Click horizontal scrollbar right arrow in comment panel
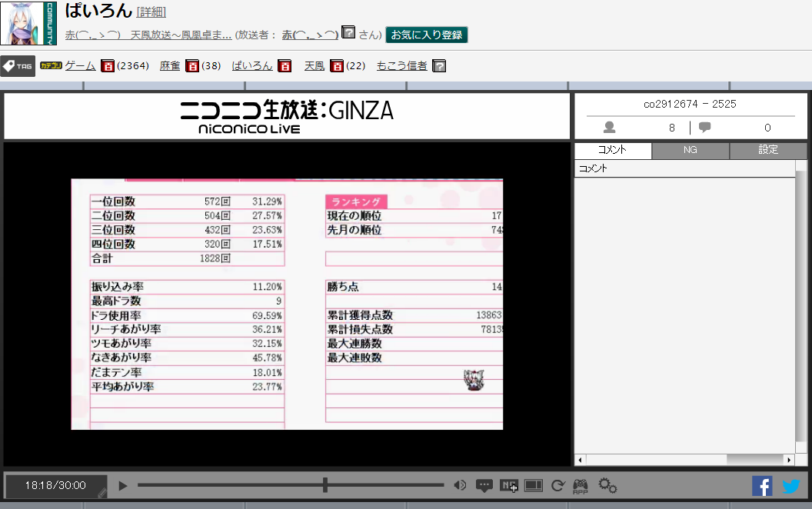The image size is (812, 509). (x=789, y=459)
